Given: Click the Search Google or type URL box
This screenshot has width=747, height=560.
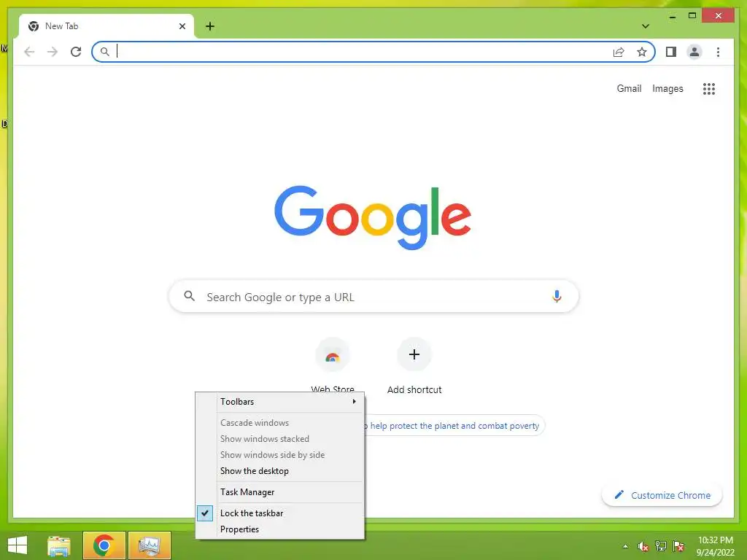Looking at the screenshot, I should tap(373, 296).
